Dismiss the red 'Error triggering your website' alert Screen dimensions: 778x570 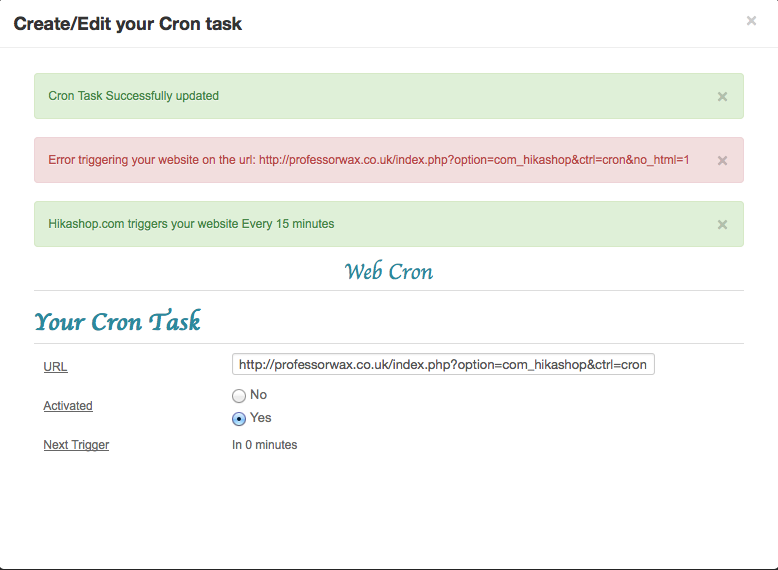722,161
